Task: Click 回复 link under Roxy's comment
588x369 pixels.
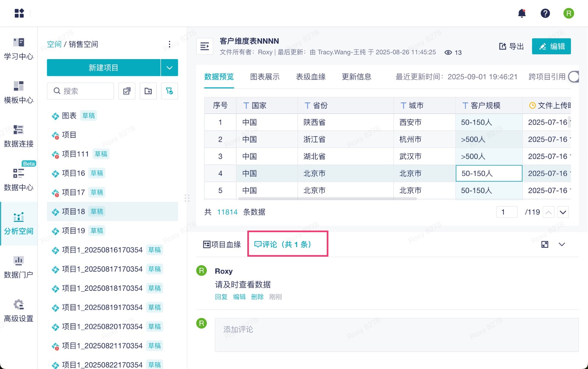Action: pyautogui.click(x=221, y=297)
